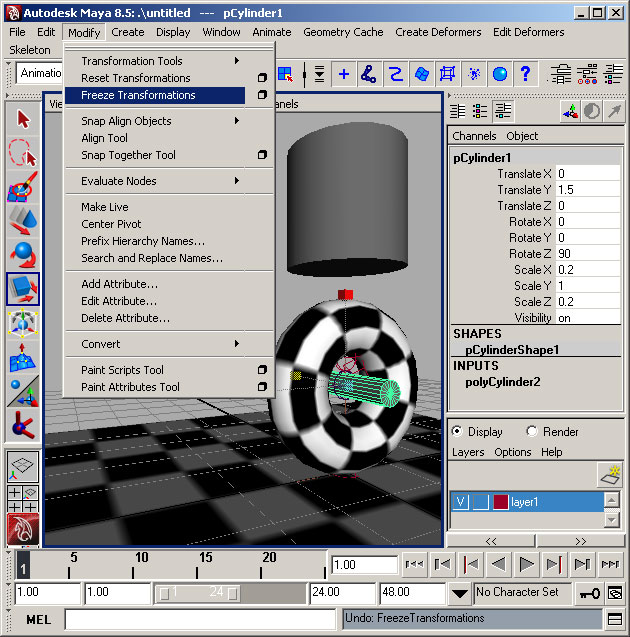Select the arrow Select tool

[x=22, y=120]
